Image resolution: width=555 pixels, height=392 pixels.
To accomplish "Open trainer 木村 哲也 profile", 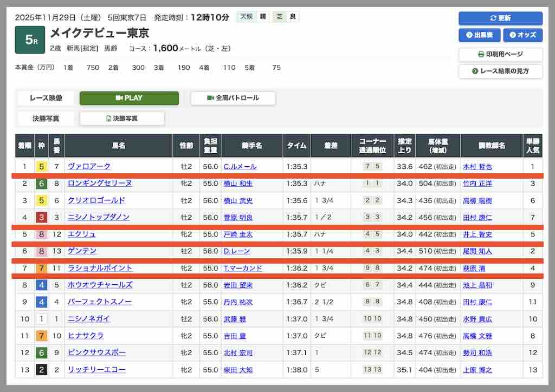I will click(477, 166).
